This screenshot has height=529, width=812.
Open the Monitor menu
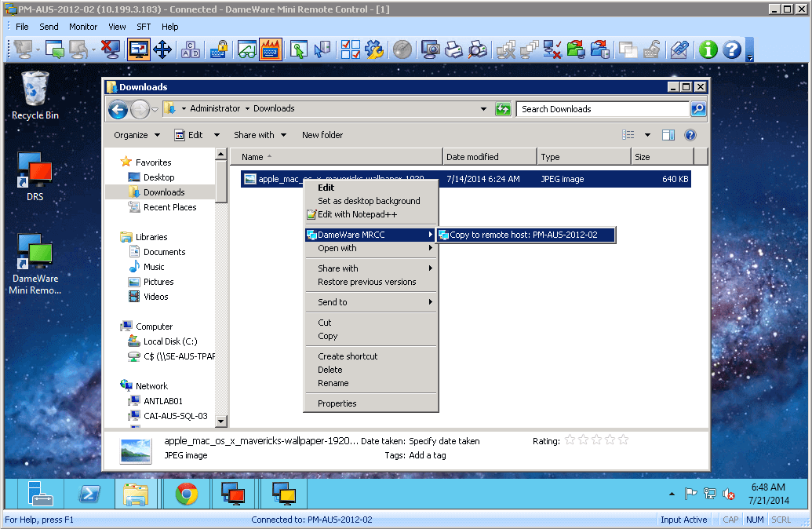pos(83,27)
